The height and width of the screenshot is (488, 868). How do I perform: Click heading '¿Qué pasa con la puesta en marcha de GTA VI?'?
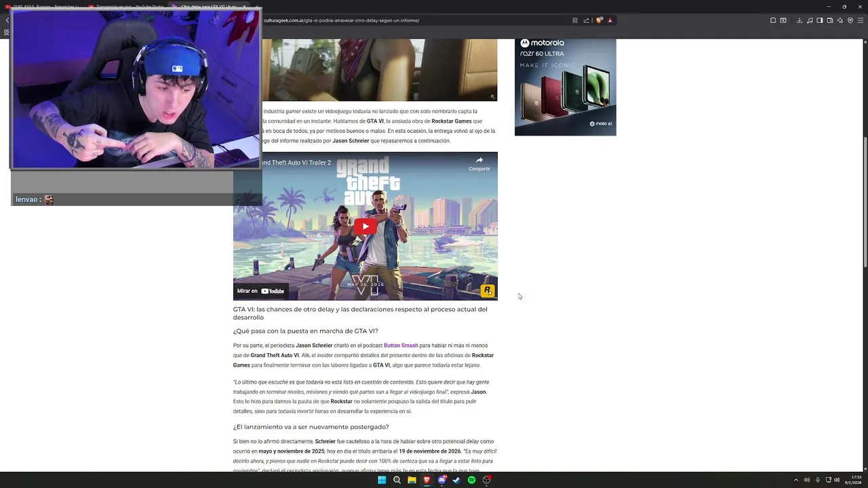click(x=305, y=331)
